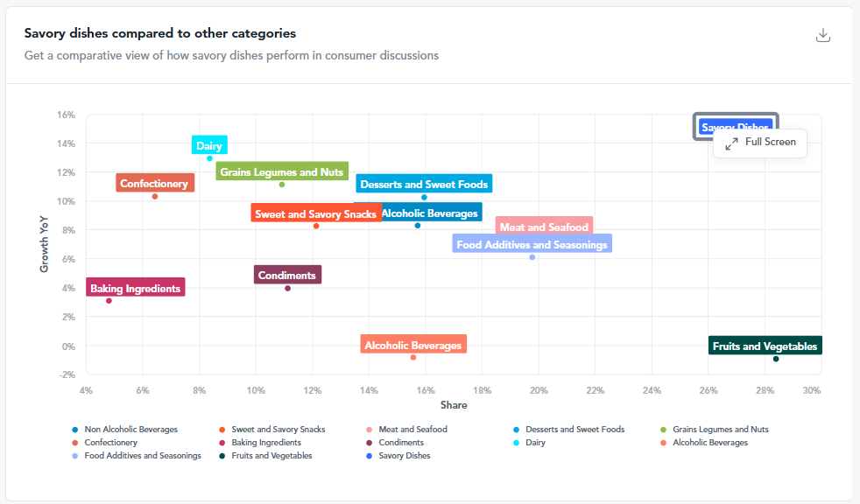
Task: Toggle Meat and Seafood legend entry
Action: (406, 430)
